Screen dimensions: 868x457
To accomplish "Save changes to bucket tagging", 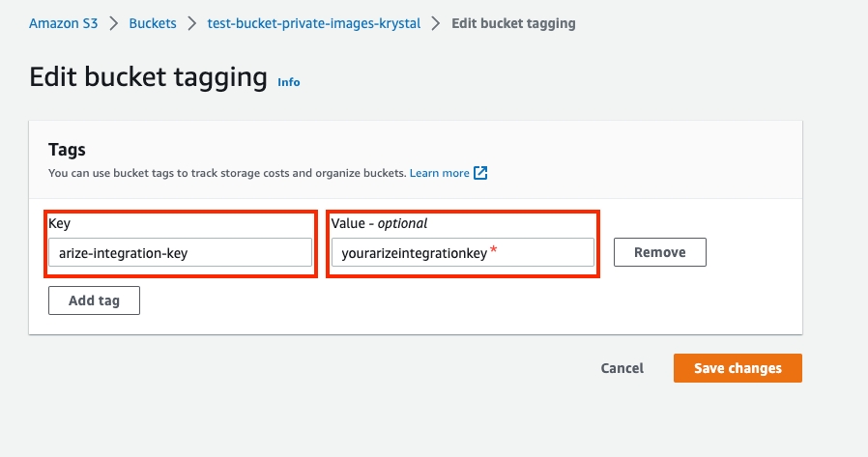I will coord(738,368).
